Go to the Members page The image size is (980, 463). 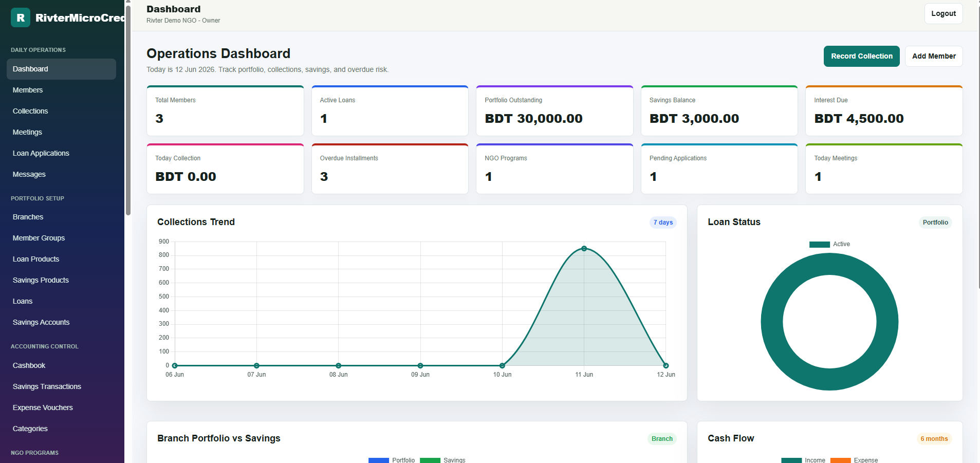tap(61, 90)
